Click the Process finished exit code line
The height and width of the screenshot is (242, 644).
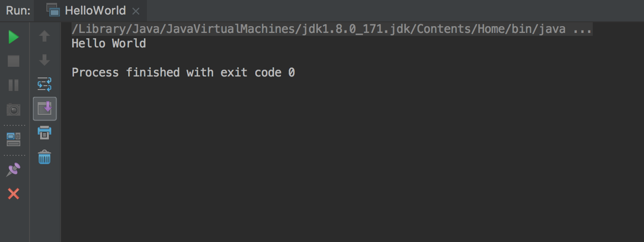pos(183,73)
